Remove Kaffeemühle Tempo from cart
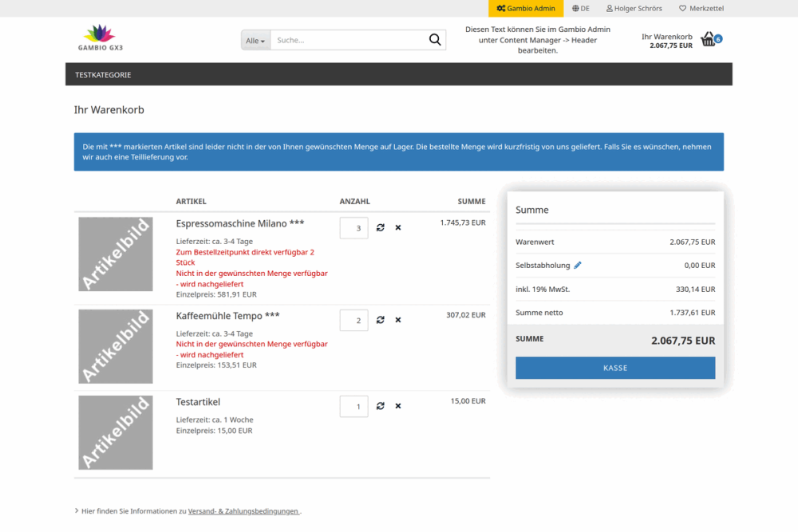This screenshot has height=532, width=798. [398, 320]
